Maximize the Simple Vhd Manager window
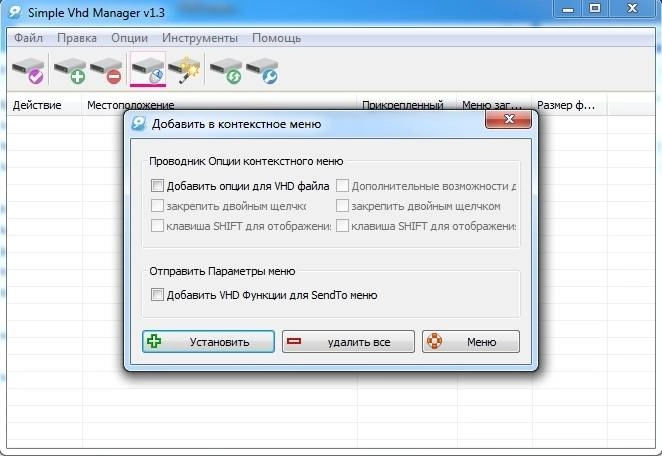The image size is (662, 456). click(595, 8)
